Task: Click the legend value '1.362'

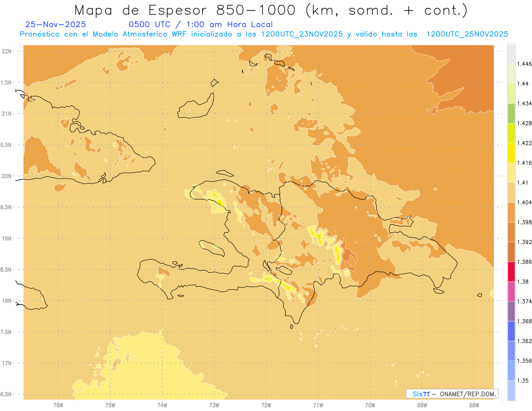Action: pyautogui.click(x=524, y=341)
